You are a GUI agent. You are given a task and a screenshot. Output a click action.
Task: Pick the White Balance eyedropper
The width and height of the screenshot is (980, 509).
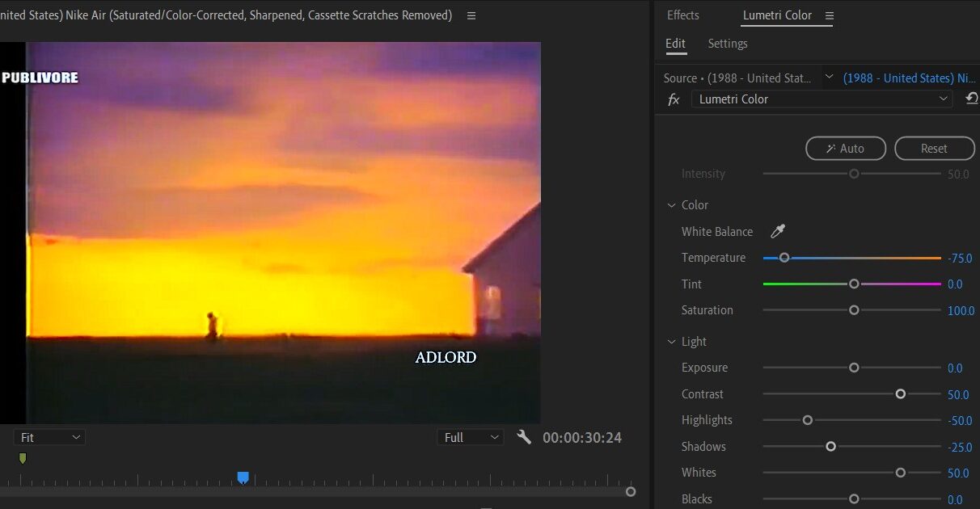778,232
